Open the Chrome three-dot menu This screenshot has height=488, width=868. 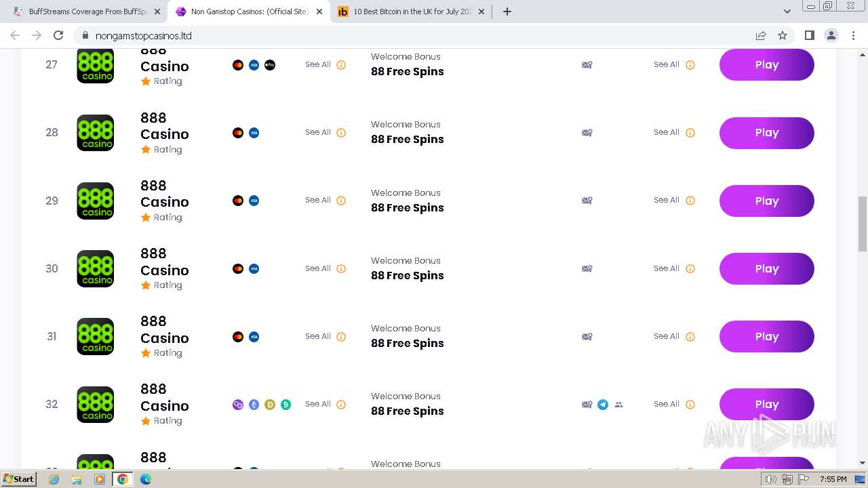(854, 35)
